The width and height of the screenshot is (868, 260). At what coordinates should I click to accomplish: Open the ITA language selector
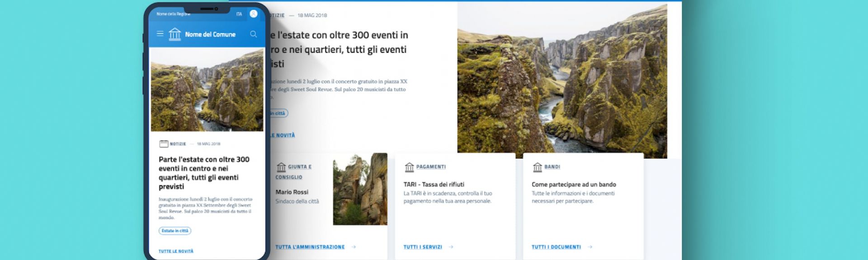[x=239, y=14]
